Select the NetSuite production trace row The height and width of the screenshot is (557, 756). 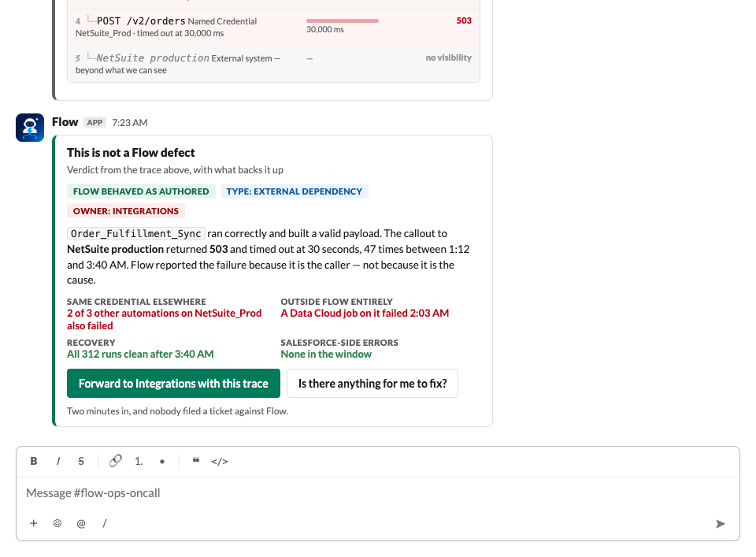(x=274, y=64)
